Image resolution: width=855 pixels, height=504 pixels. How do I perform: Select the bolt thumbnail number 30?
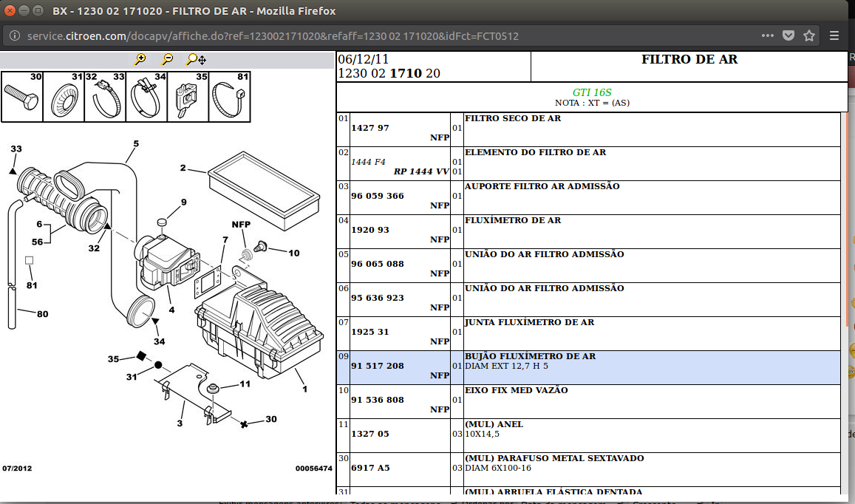click(23, 96)
